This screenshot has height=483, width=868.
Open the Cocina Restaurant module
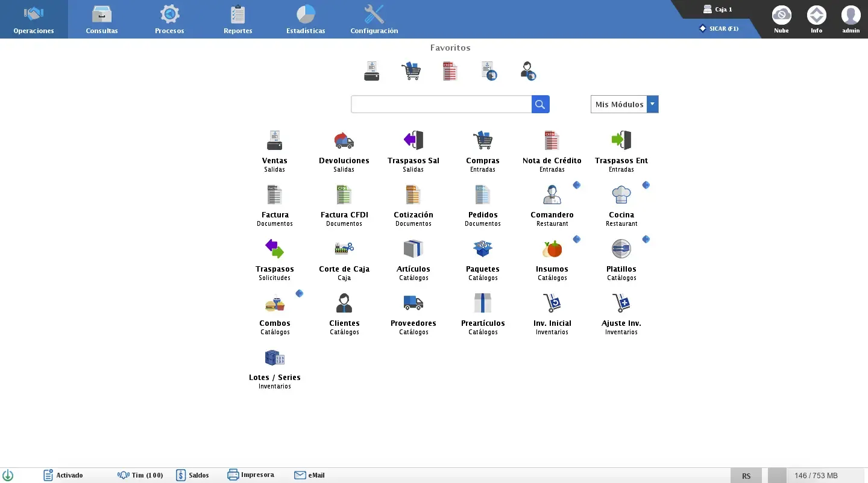tap(621, 204)
